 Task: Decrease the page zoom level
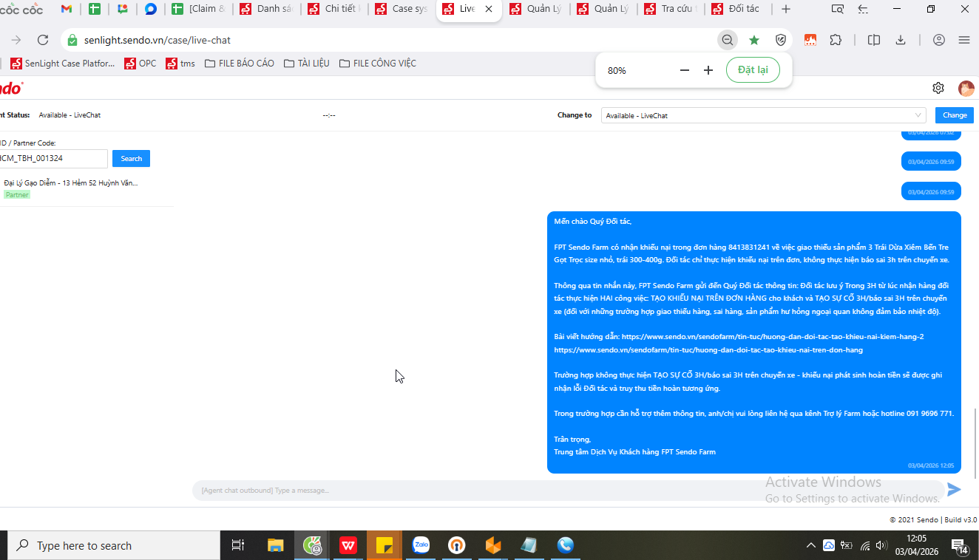(684, 70)
